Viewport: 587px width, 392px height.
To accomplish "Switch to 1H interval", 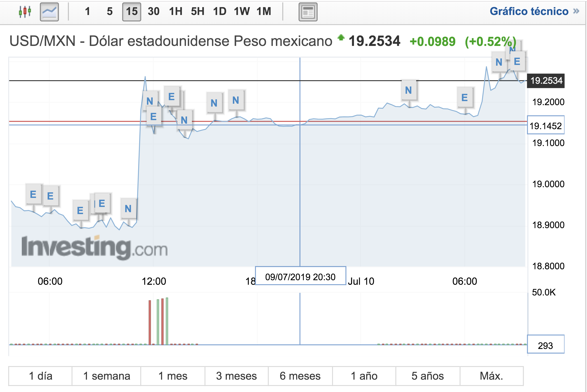I will [176, 11].
